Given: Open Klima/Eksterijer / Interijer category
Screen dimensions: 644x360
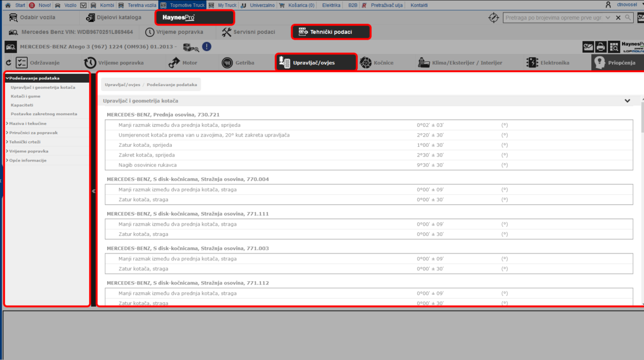Looking at the screenshot, I should [x=460, y=63].
